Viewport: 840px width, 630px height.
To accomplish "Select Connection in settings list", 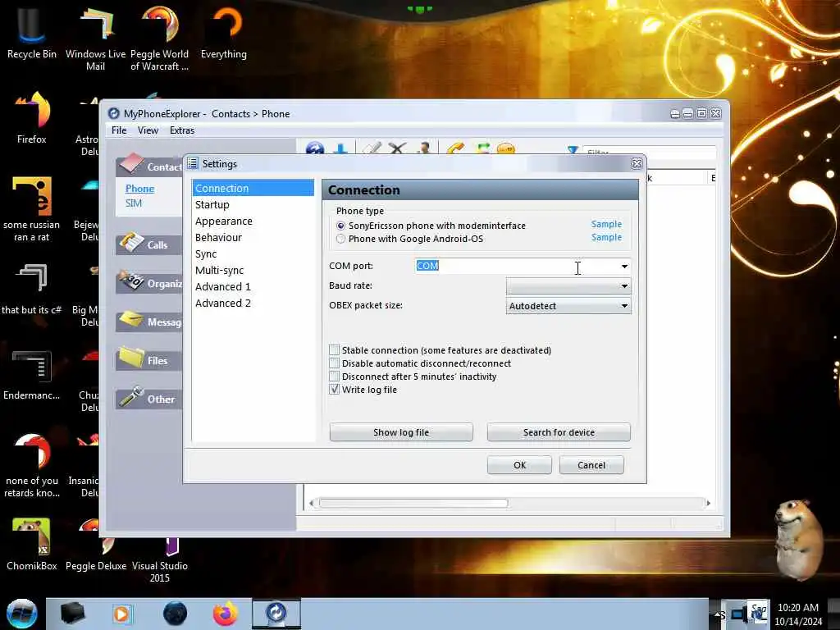I will pyautogui.click(x=253, y=188).
